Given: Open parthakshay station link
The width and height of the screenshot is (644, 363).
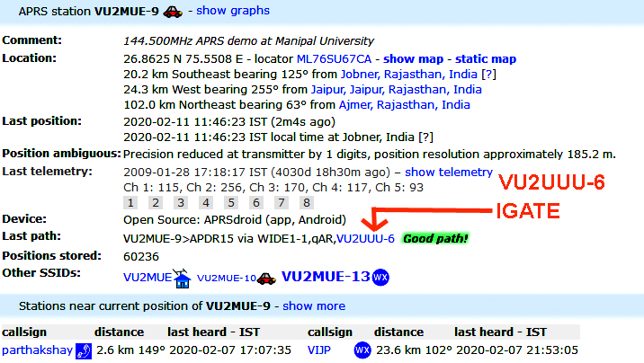Looking at the screenshot, I should tap(38, 350).
